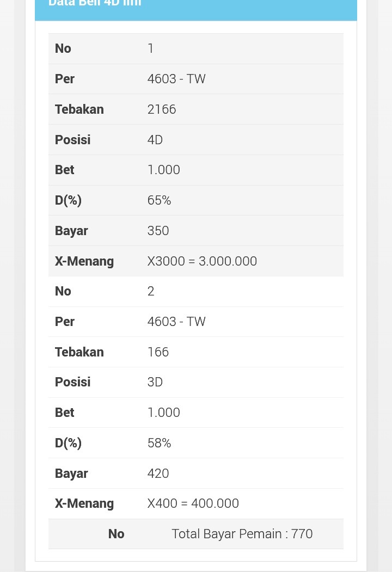This screenshot has height=572, width=392.
Task: Tap the 65% discount value
Action: [x=159, y=200]
